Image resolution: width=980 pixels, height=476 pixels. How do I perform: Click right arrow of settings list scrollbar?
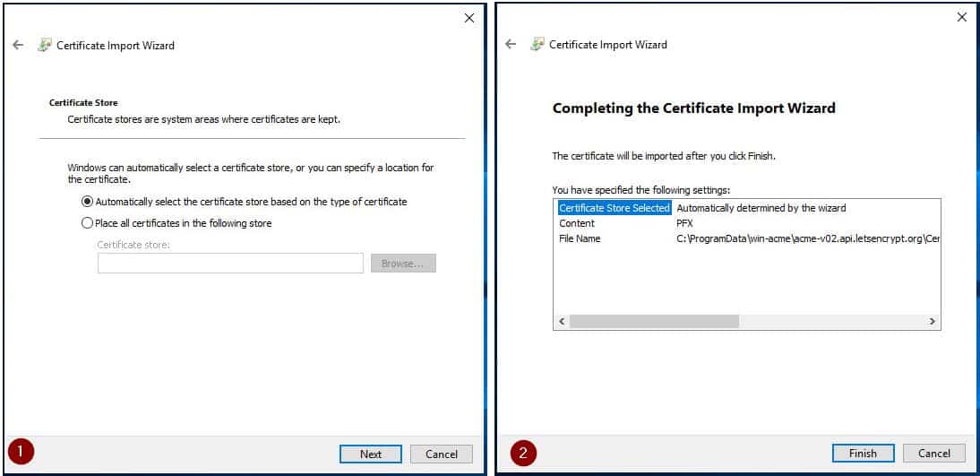click(x=932, y=322)
